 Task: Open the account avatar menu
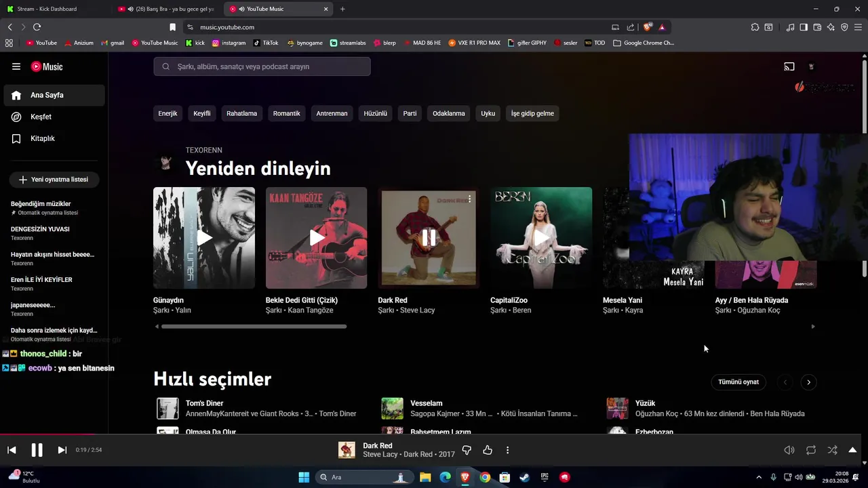pyautogui.click(x=811, y=66)
